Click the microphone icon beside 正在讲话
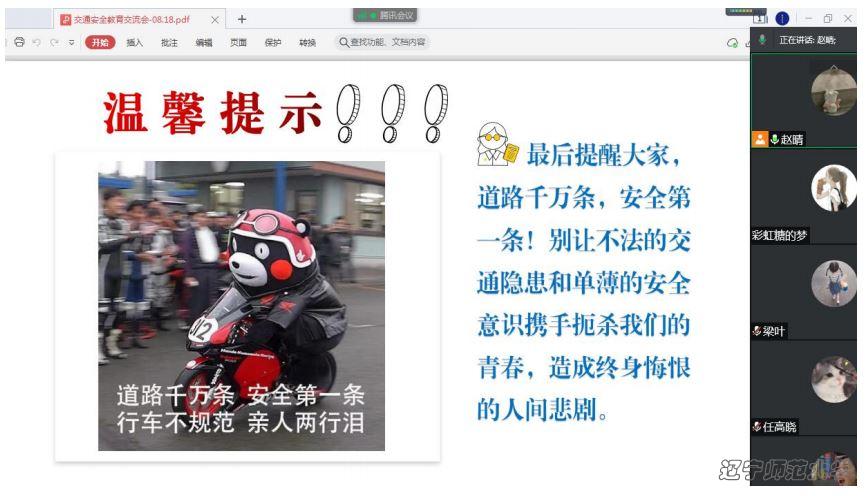Screen dimensions: 868x496 pos(762,39)
